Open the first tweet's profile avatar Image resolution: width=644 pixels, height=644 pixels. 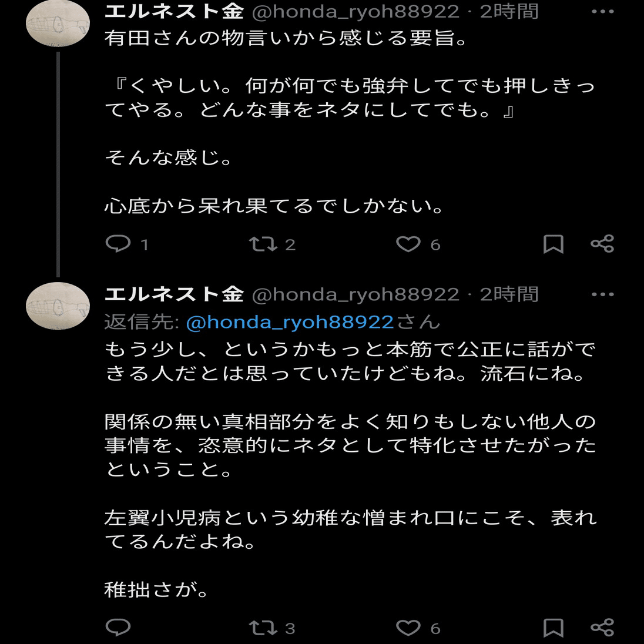point(58,24)
